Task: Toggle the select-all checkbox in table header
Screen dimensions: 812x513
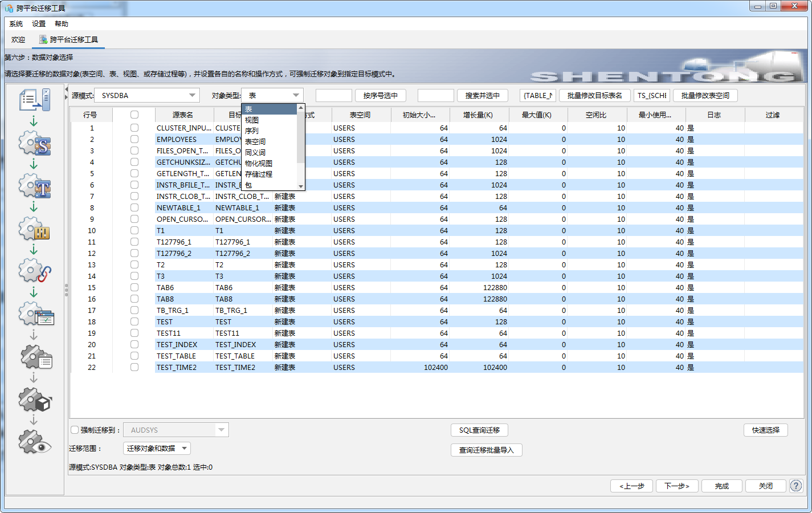Action: tap(134, 115)
